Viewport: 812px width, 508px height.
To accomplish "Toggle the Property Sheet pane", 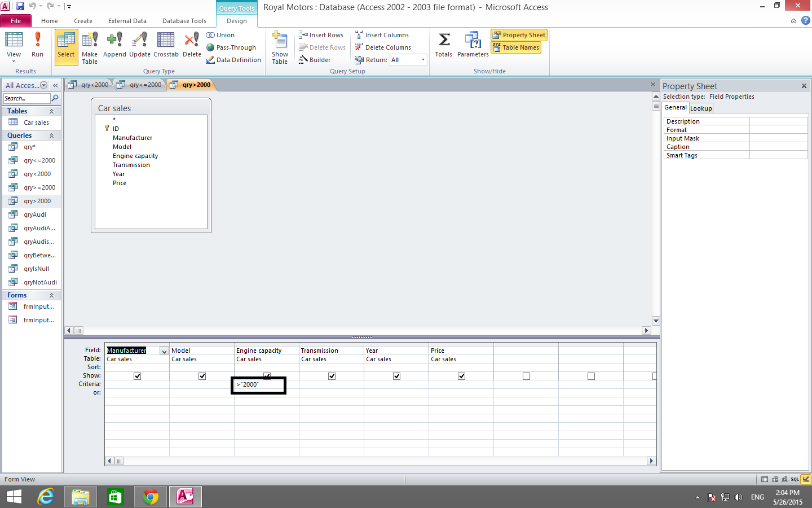I will coord(519,35).
